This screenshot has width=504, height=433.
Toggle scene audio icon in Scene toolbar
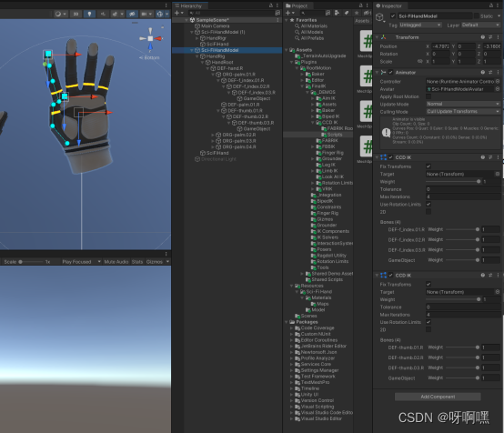[103, 14]
